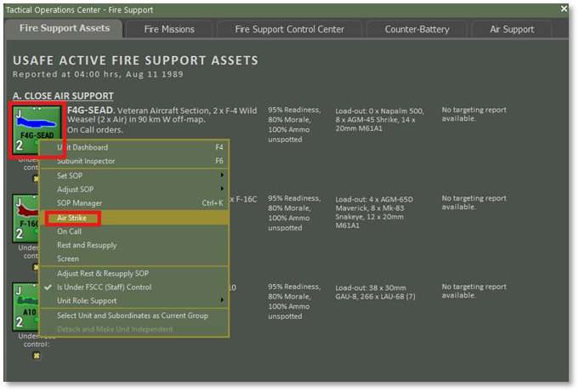Switch to the Air Support tab
This screenshot has height=392, width=579.
[x=512, y=29]
